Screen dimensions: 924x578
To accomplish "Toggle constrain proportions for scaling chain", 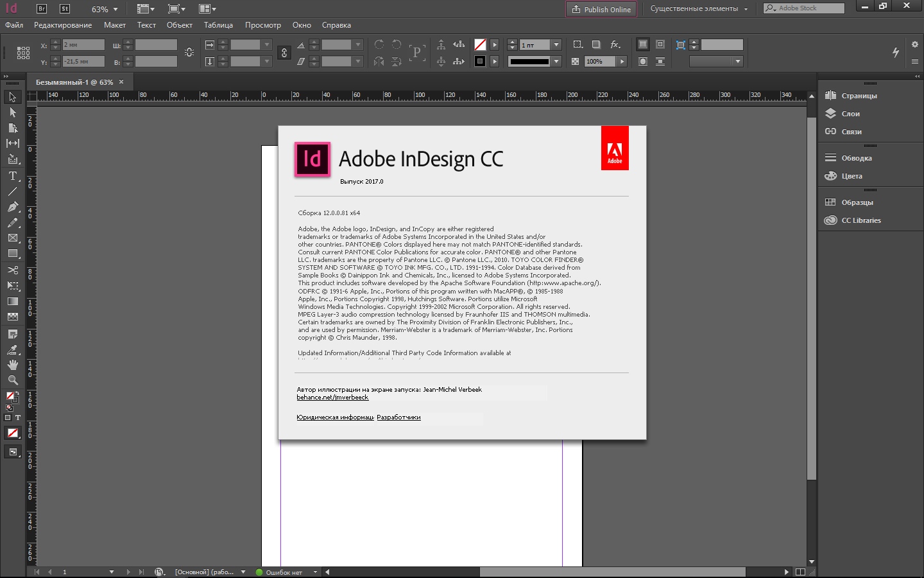I will [x=284, y=53].
